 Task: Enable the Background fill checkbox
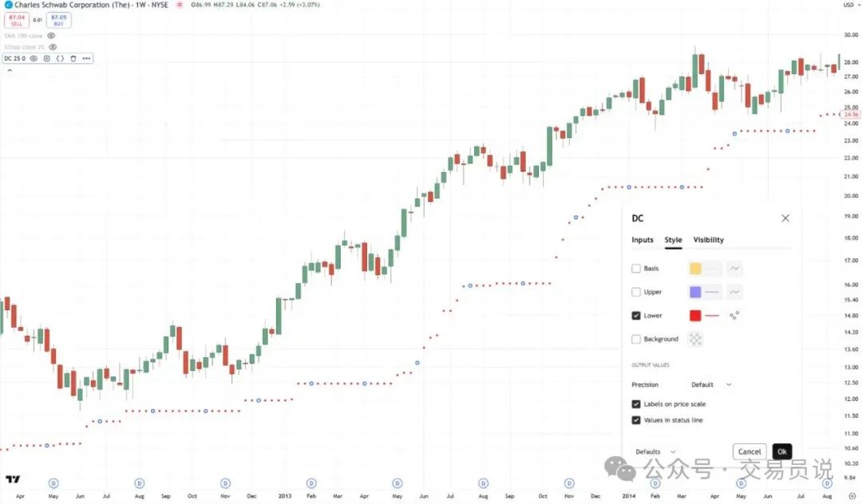pos(636,339)
